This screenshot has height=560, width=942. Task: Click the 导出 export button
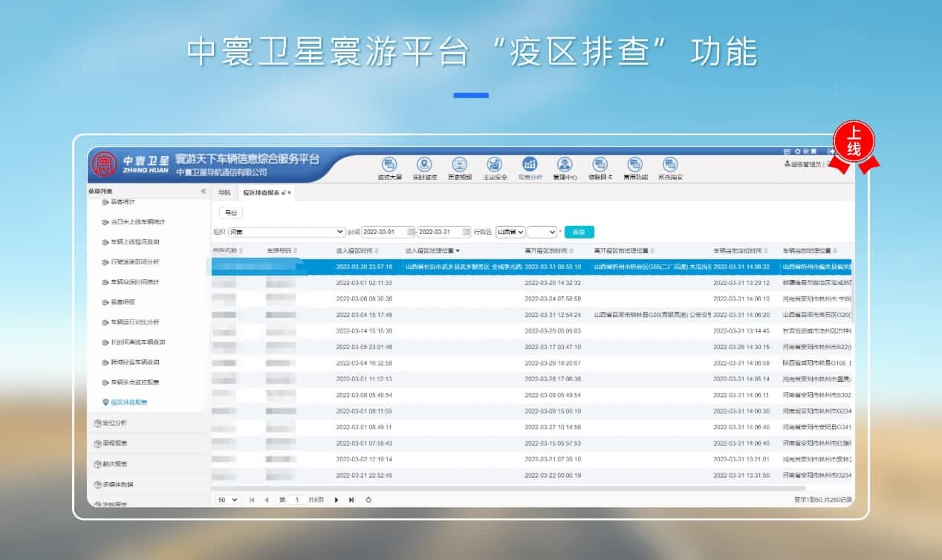click(231, 212)
